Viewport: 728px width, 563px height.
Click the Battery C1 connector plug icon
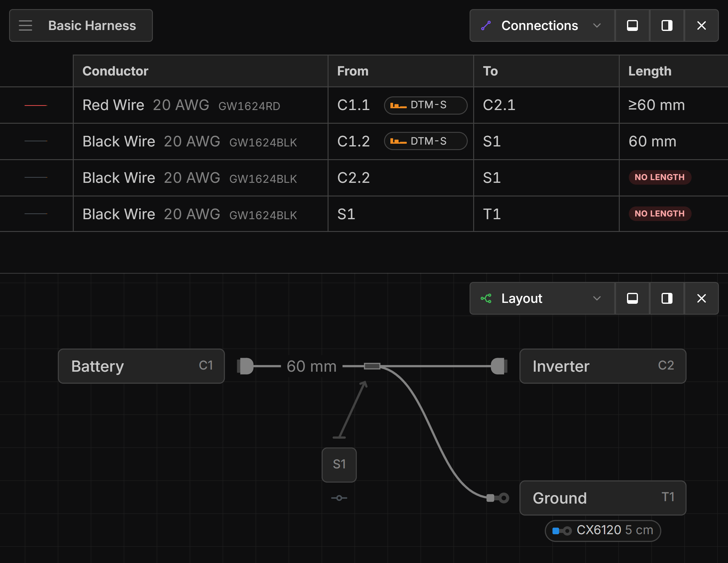pos(245,366)
